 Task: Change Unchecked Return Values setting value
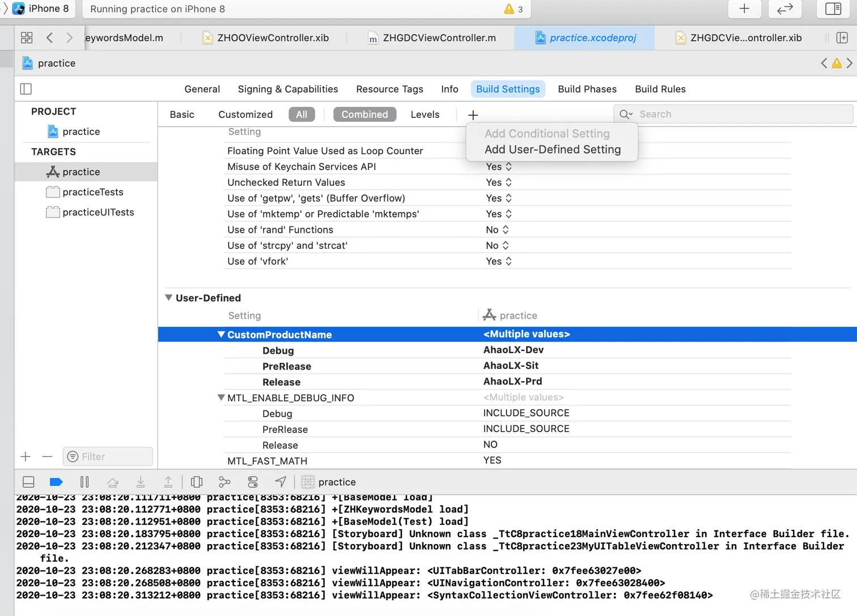pyautogui.click(x=499, y=182)
